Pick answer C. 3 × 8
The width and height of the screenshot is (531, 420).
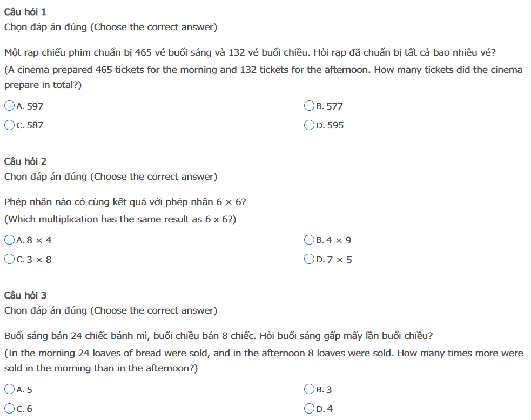[9, 259]
